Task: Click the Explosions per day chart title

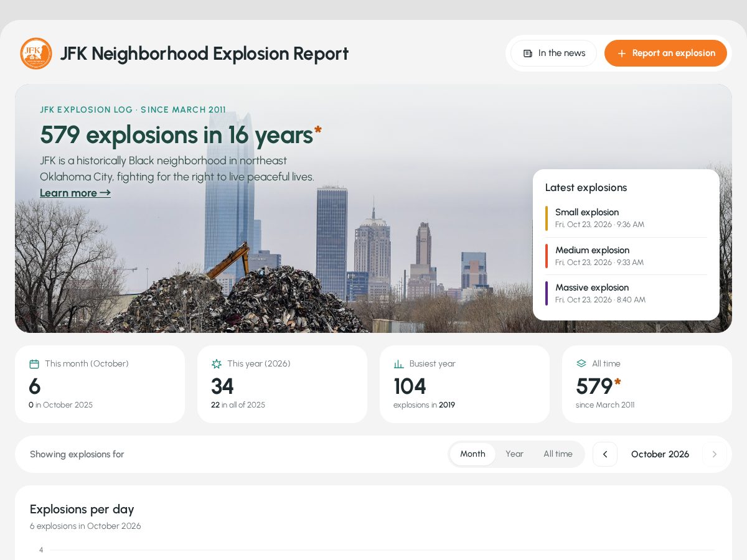Action: (82, 510)
